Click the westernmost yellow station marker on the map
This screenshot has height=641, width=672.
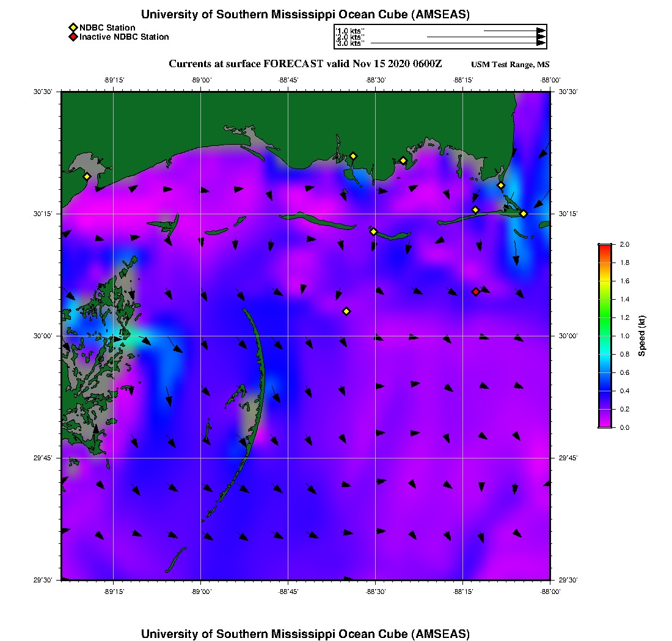coord(87,176)
